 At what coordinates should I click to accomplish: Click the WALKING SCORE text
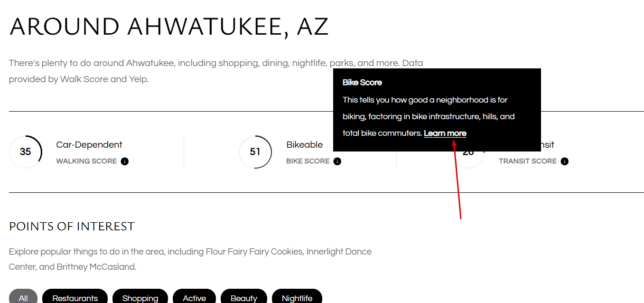(x=86, y=161)
